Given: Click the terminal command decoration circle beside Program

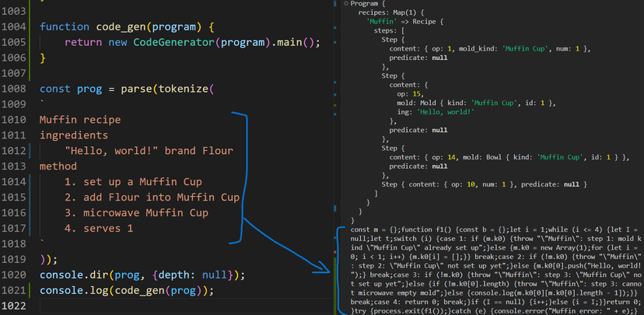Looking at the screenshot, I should coord(344,4).
